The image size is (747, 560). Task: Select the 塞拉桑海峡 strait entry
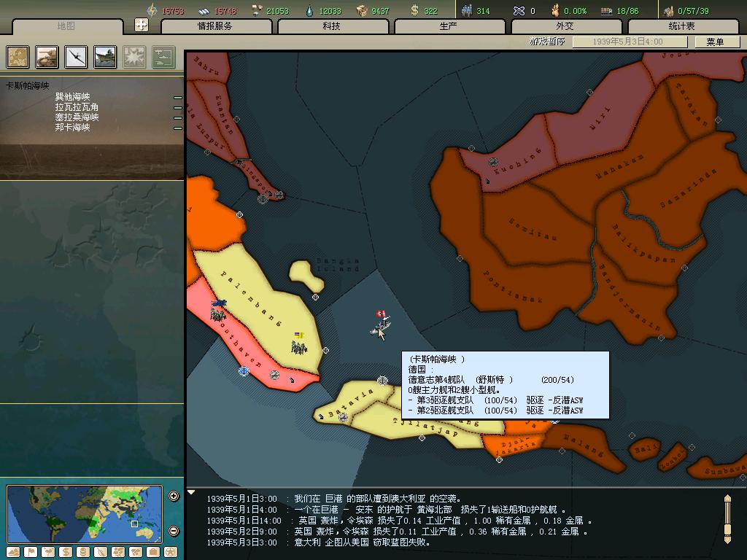pyautogui.click(x=77, y=117)
